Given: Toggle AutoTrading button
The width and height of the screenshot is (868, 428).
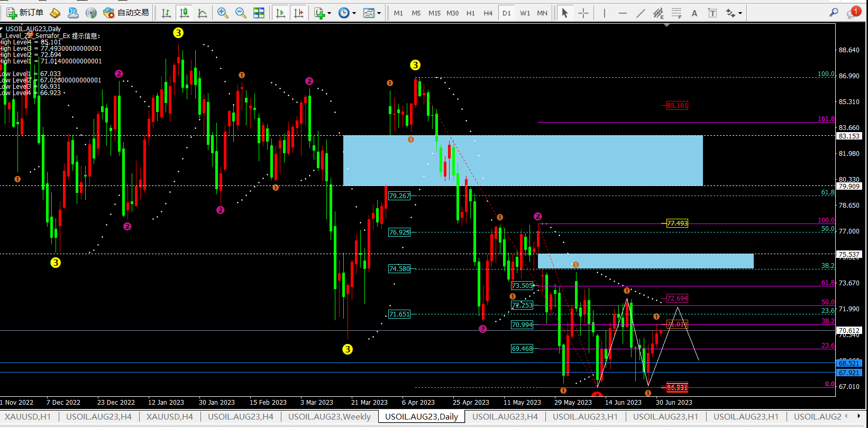Looking at the screenshot, I should pyautogui.click(x=126, y=13).
